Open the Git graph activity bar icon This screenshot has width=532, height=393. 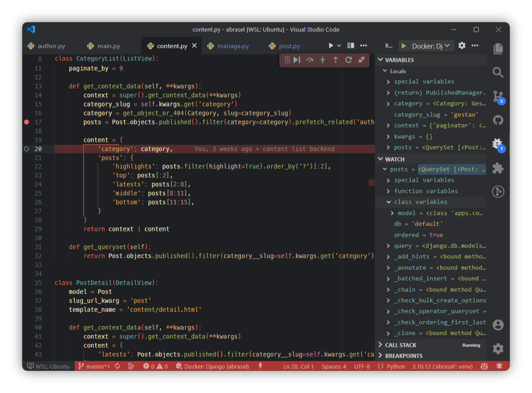[498, 192]
